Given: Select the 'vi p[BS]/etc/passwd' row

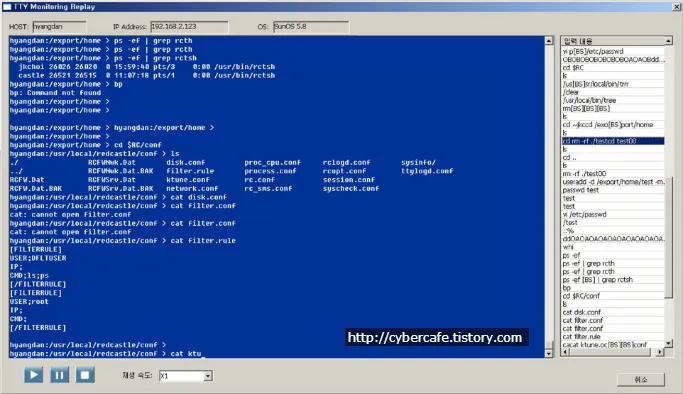Looking at the screenshot, I should click(x=613, y=51).
